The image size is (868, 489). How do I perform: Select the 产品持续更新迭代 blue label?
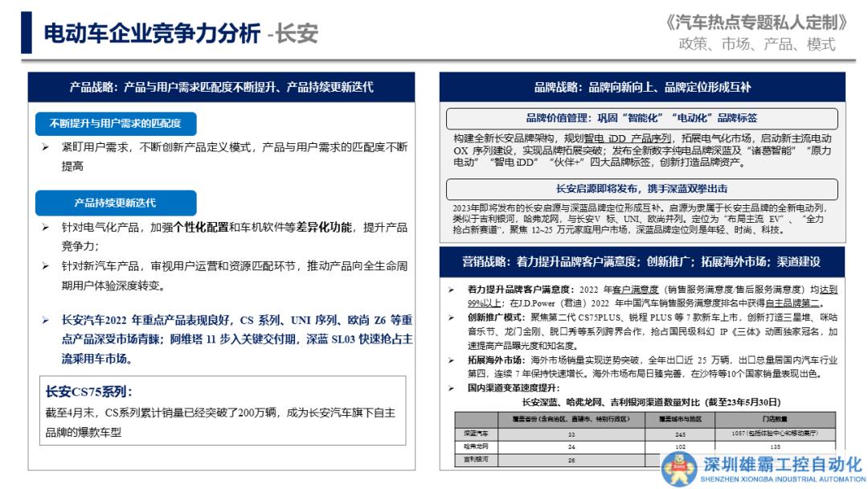115,203
